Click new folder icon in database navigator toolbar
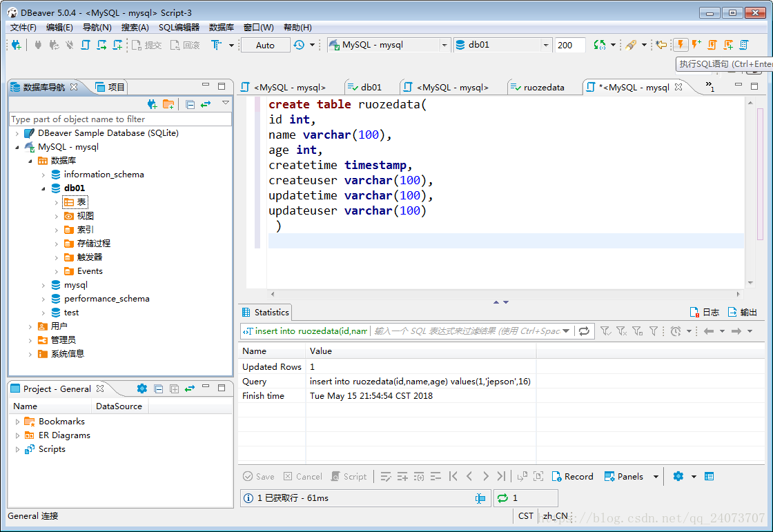Screen dimensions: 773x532 [x=168, y=104]
